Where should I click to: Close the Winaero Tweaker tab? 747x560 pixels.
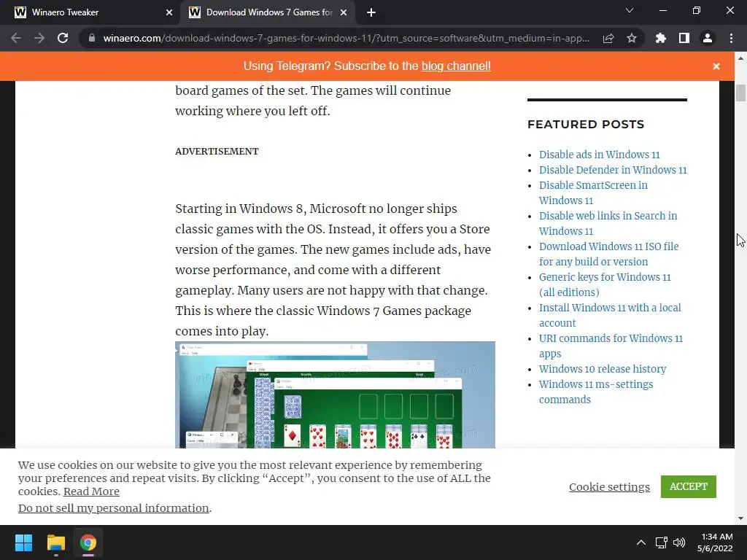(169, 12)
